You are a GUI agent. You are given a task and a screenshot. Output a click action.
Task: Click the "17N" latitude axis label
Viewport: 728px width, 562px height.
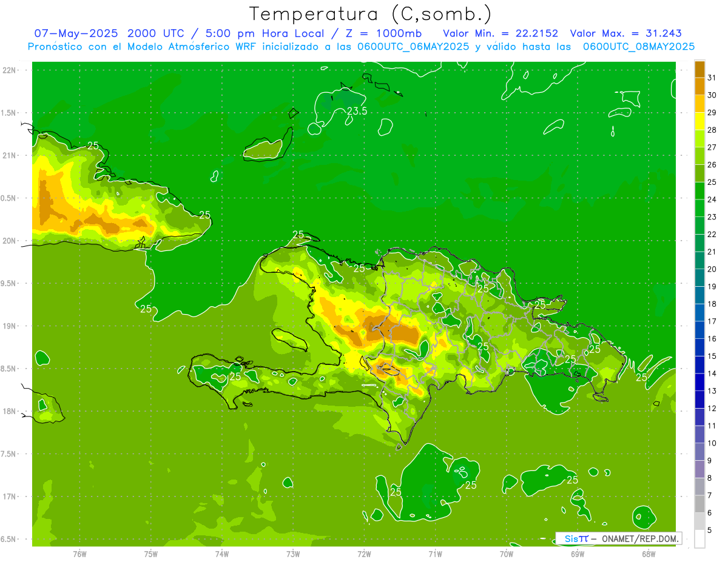[x=9, y=497]
